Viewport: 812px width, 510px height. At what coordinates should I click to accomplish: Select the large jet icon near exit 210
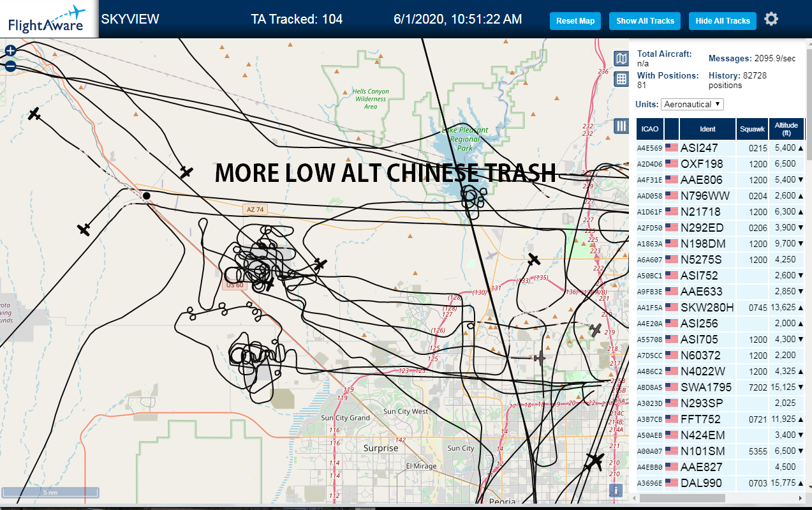pyautogui.click(x=594, y=460)
